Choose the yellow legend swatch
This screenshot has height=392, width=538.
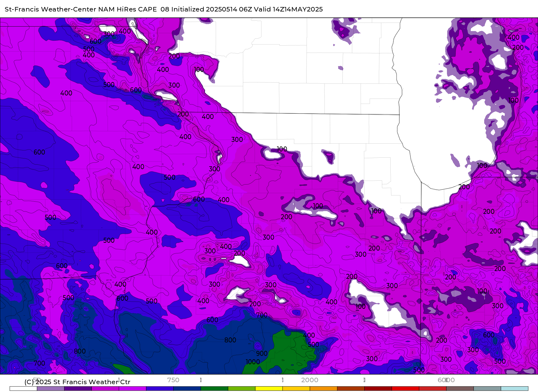pos(269,389)
